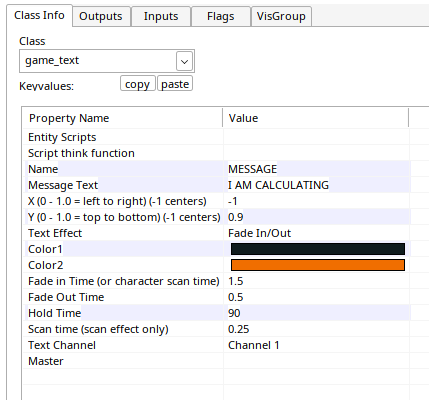This screenshot has width=429, height=400.
Task: Click the Fade In/Out value
Action: [x=259, y=233]
